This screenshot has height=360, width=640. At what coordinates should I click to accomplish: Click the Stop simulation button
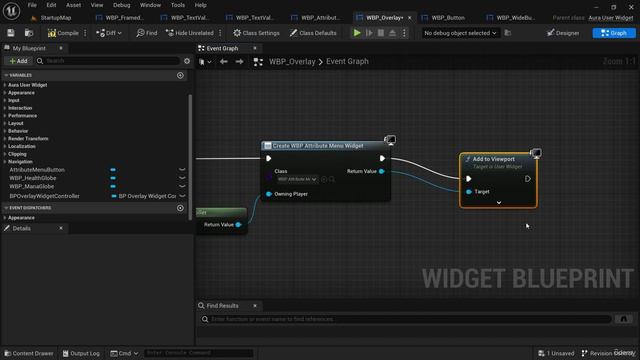click(x=381, y=33)
